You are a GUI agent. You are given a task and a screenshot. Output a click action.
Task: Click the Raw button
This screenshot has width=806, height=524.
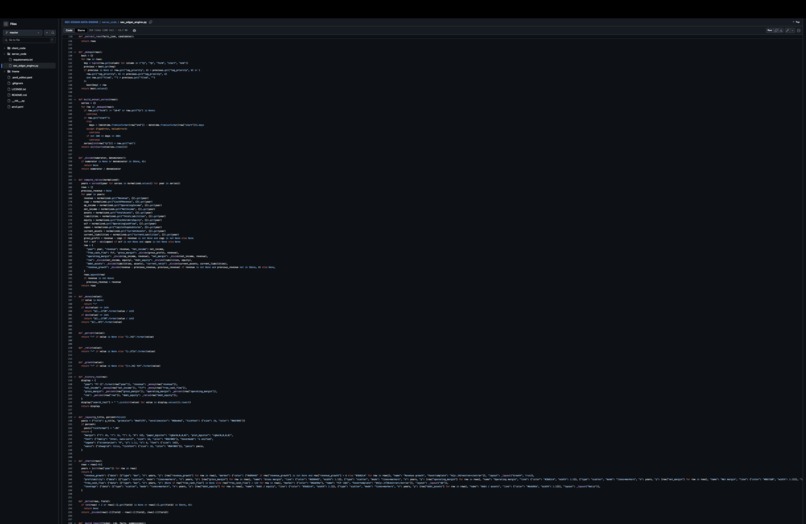tap(770, 30)
